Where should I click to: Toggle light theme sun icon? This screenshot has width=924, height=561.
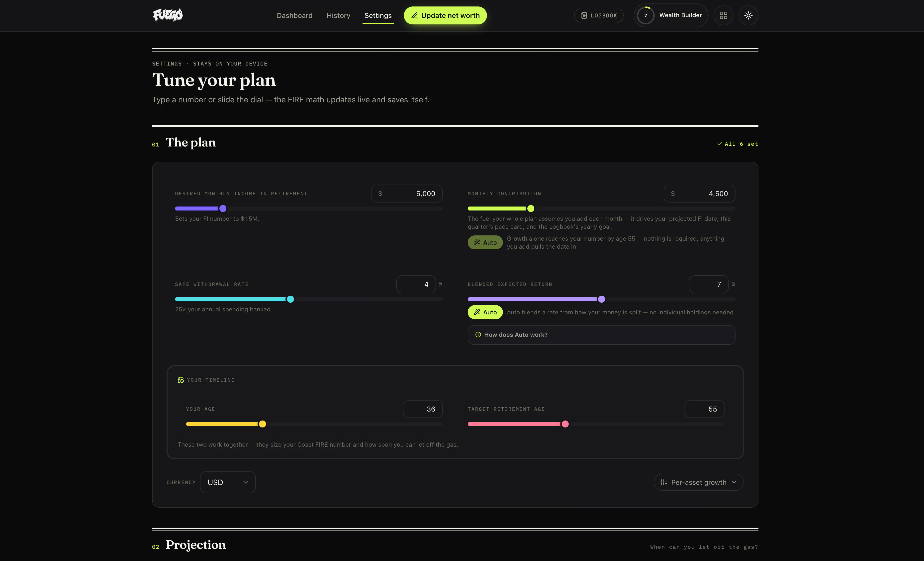[x=748, y=15]
